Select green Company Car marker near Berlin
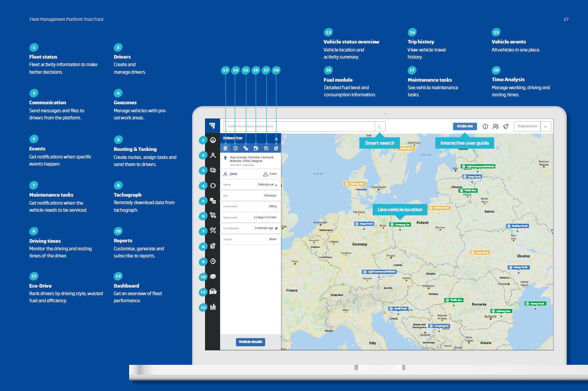This screenshot has height=391, width=588. pyautogui.click(x=400, y=225)
